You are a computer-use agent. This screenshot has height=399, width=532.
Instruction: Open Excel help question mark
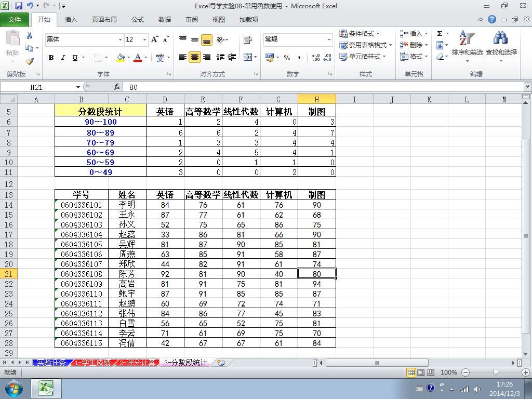tap(492, 19)
